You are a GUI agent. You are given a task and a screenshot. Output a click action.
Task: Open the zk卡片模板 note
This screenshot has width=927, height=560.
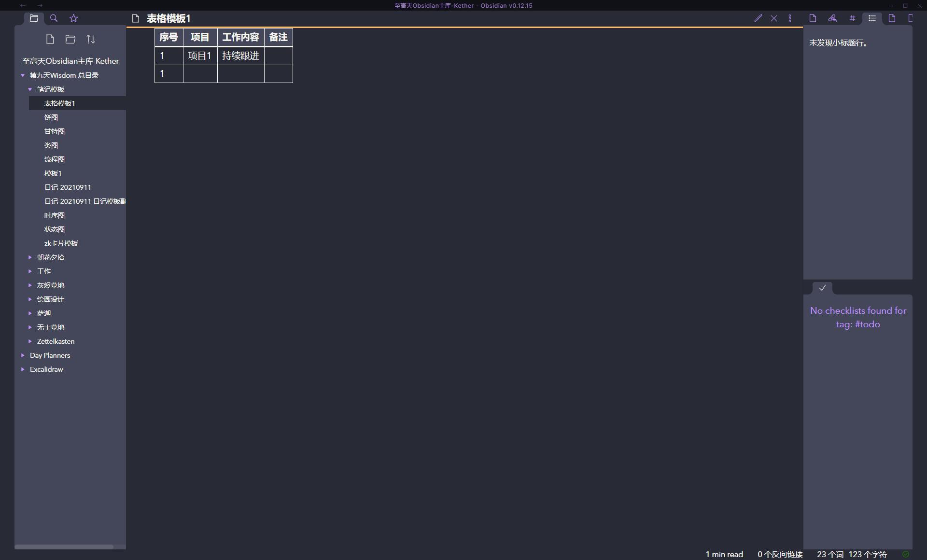(61, 243)
